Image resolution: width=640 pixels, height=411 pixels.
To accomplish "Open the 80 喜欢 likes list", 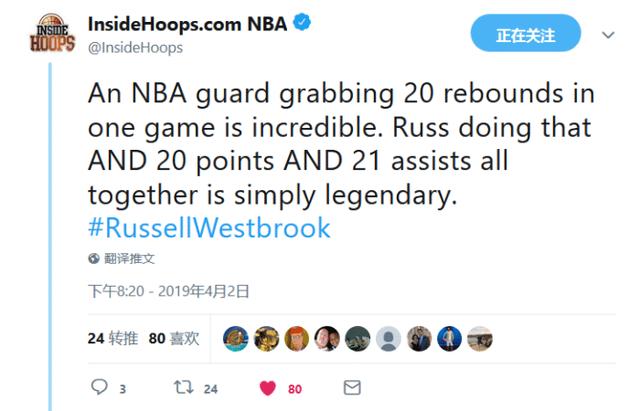I will coord(174,338).
